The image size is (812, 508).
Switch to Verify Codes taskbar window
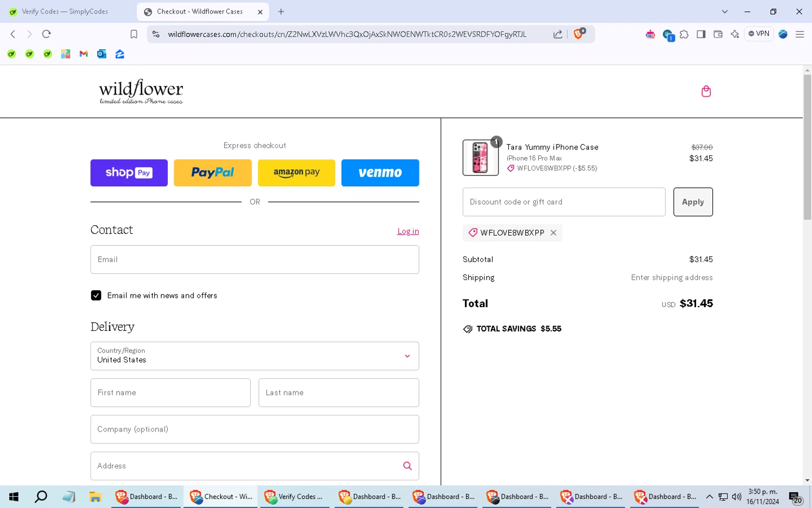click(294, 497)
